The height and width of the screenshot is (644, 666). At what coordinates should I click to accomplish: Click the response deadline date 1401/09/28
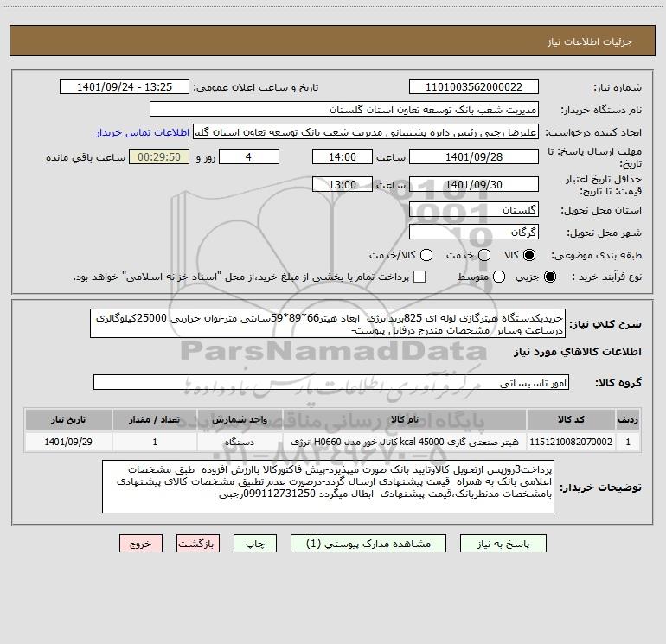click(x=474, y=157)
